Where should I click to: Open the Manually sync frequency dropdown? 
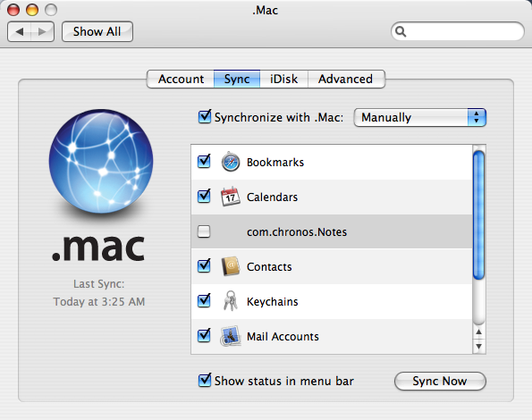click(x=419, y=118)
